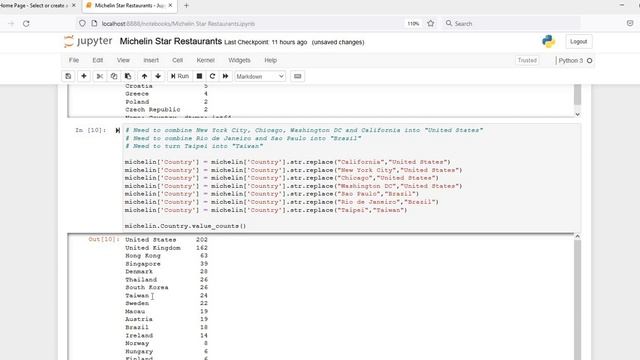Viewport: 640px width, 360px height.
Task: Click the "Ireland" output row
Action: pos(166,336)
